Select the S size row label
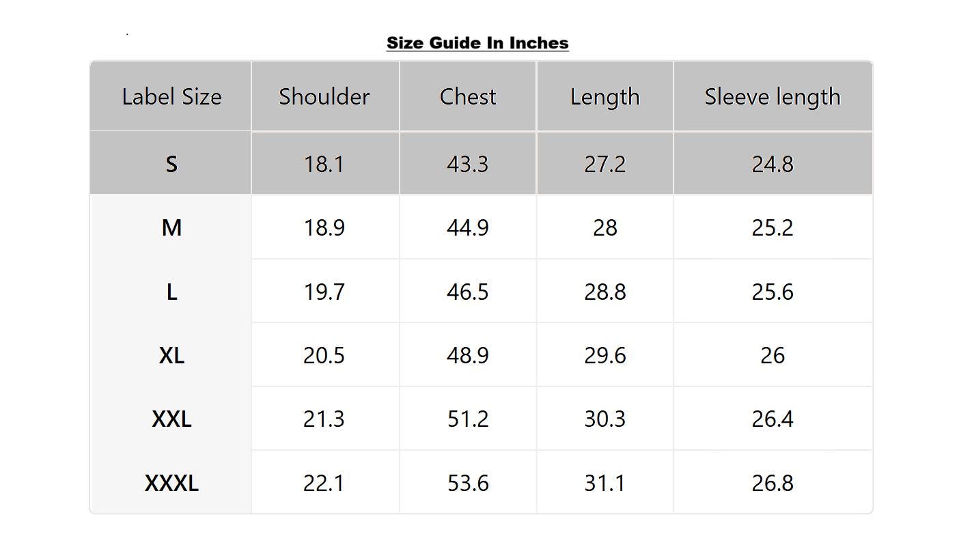 point(171,164)
